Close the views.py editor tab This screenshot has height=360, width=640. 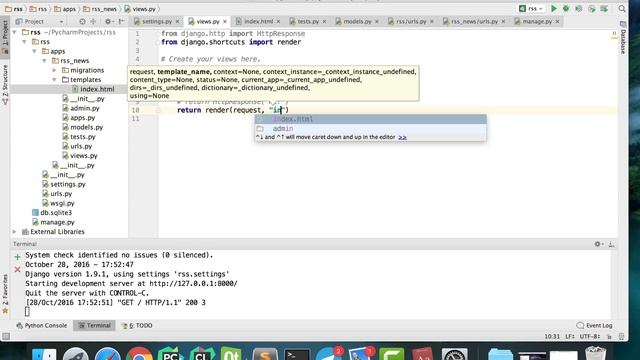224,21
